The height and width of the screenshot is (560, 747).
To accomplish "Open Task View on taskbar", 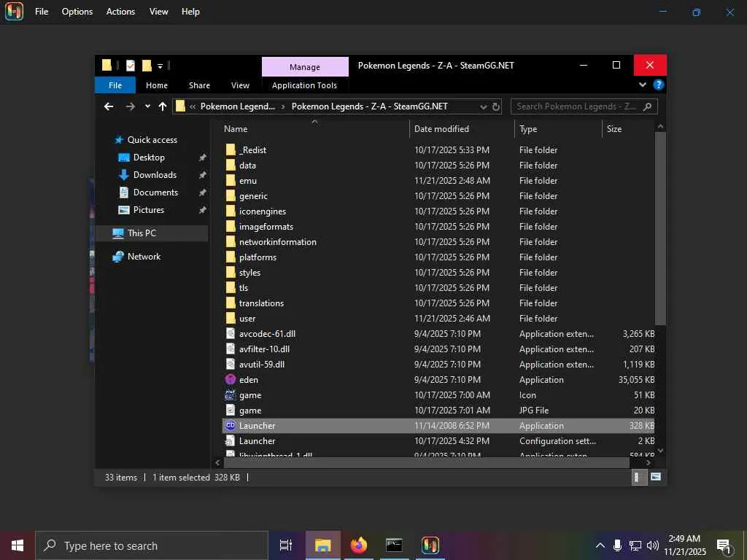I will 286,545.
